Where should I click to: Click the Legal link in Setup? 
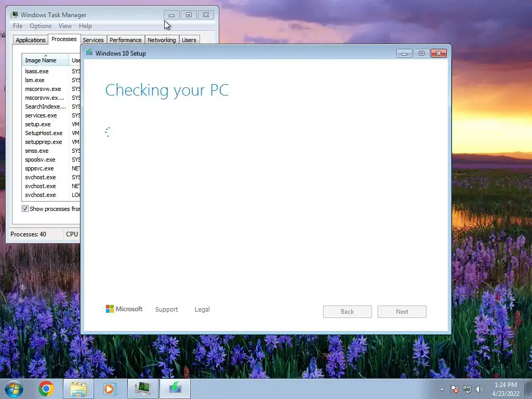202,310
